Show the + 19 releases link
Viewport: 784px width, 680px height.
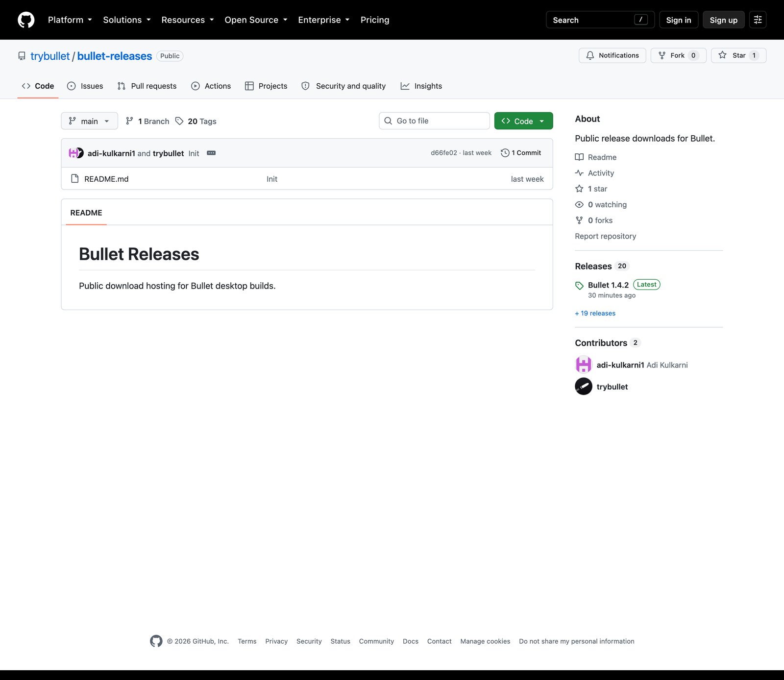coord(595,314)
